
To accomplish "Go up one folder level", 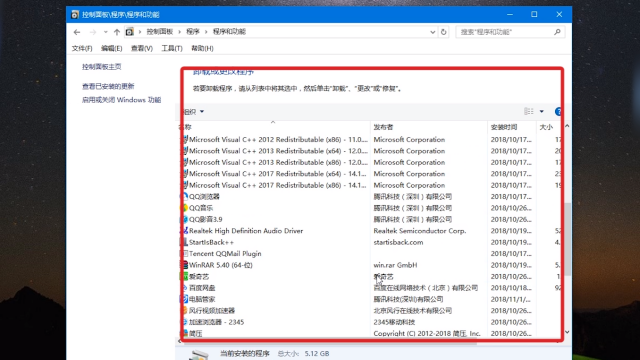I will click(117, 32).
